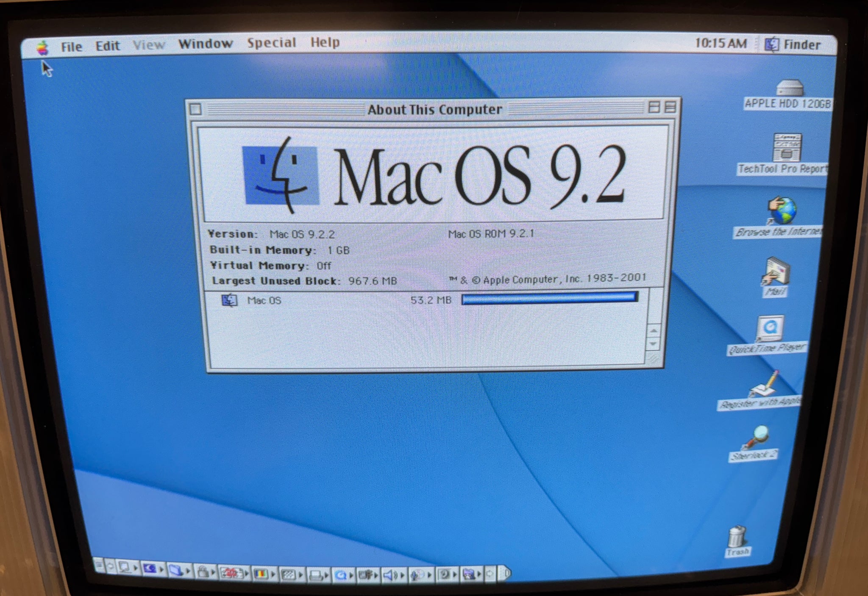Click the 10:15 AM menu bar clock
868x596 pixels.
pyautogui.click(x=721, y=43)
